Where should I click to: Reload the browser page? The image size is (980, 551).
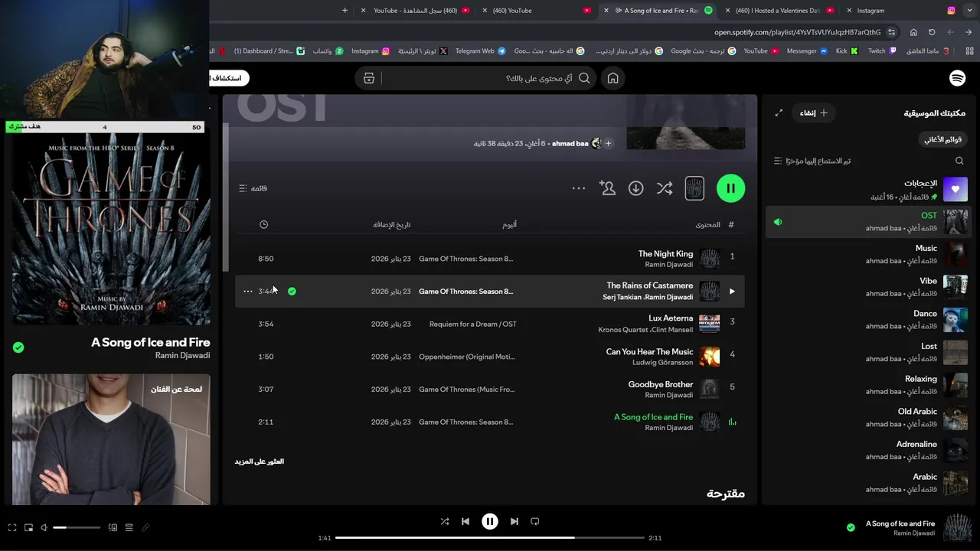click(x=932, y=32)
